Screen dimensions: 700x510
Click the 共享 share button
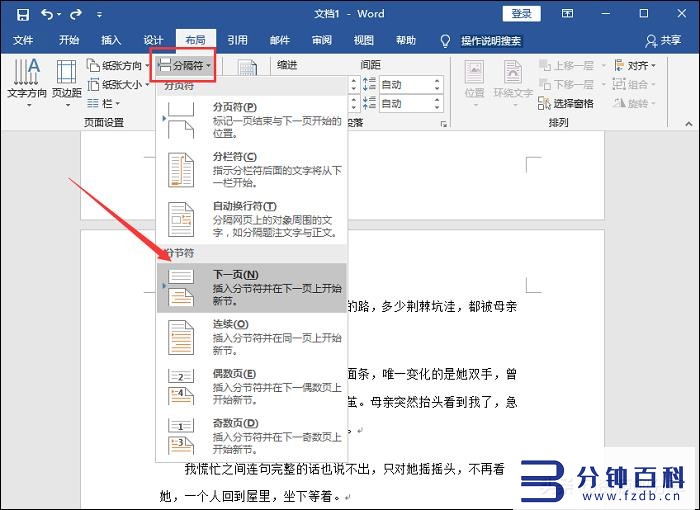[x=663, y=41]
